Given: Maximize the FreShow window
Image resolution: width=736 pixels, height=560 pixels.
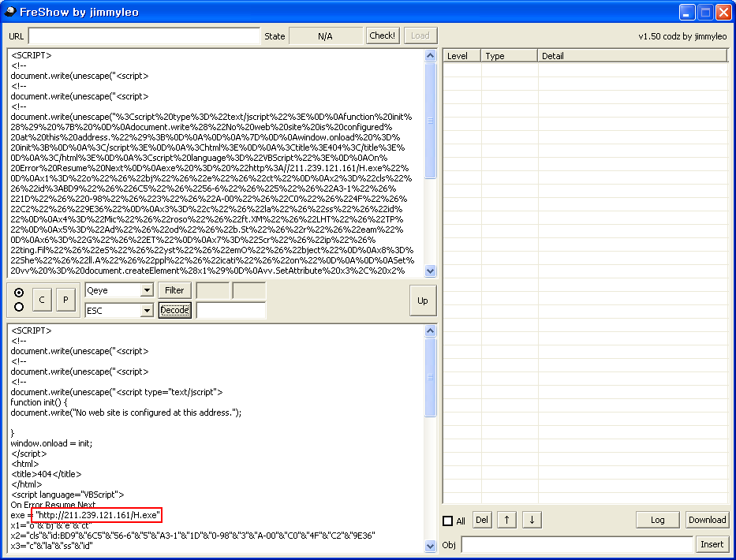Looking at the screenshot, I should pos(705,12).
